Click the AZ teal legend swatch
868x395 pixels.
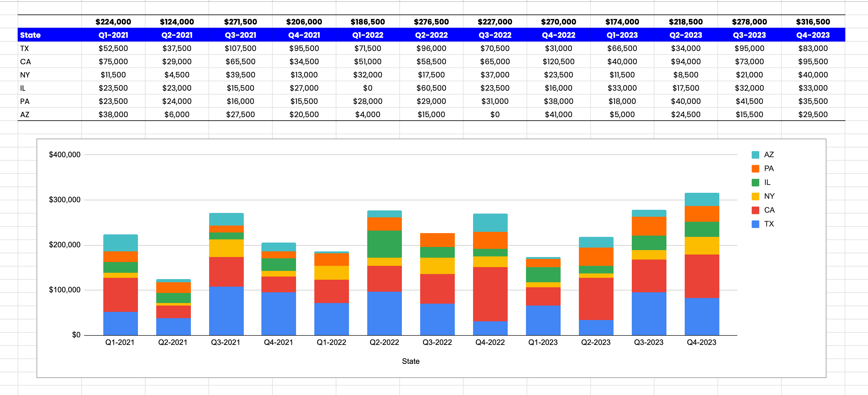pyautogui.click(x=755, y=155)
